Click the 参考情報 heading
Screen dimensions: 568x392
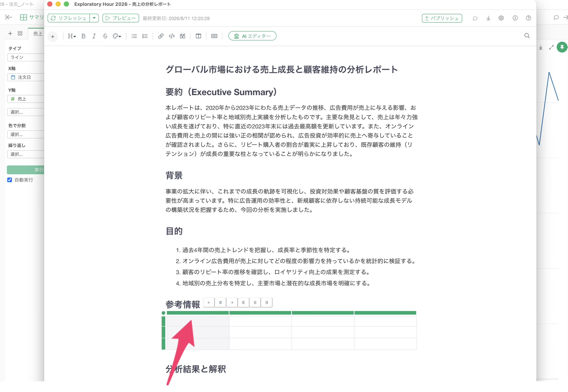click(183, 305)
